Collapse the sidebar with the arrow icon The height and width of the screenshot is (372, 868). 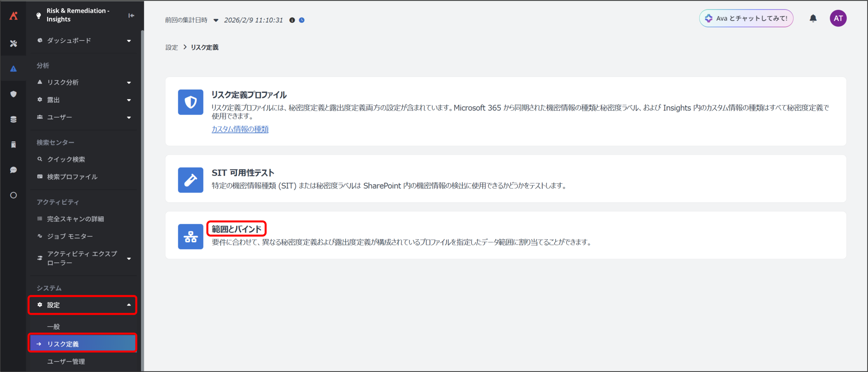[131, 16]
